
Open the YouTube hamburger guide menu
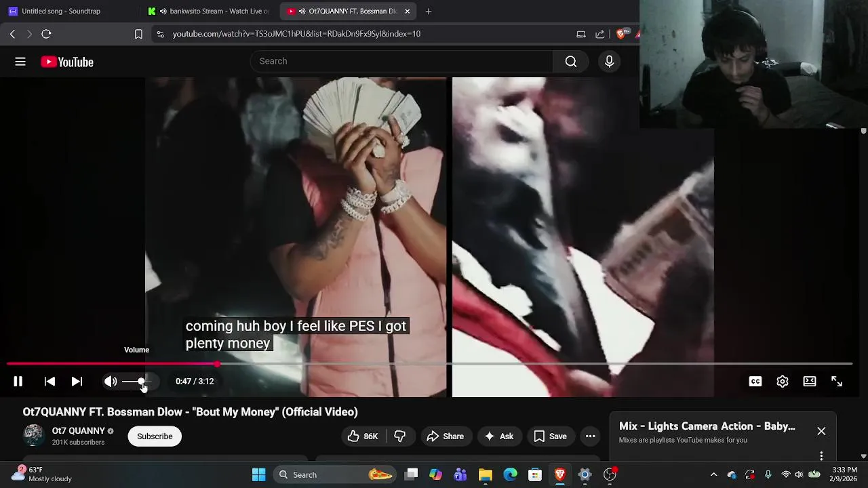pos(20,62)
